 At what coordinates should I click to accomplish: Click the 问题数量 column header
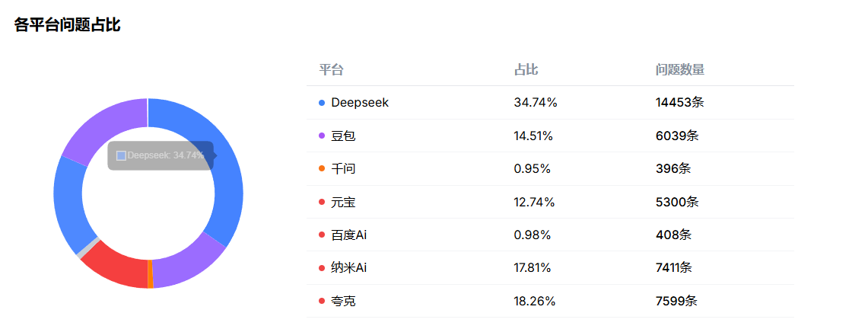(680, 70)
